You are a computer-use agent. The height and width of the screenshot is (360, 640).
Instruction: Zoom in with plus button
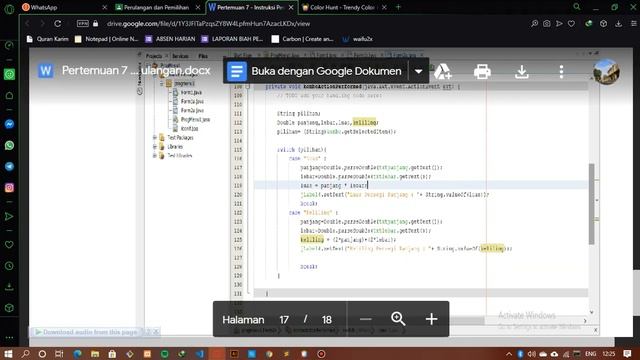coord(431,319)
